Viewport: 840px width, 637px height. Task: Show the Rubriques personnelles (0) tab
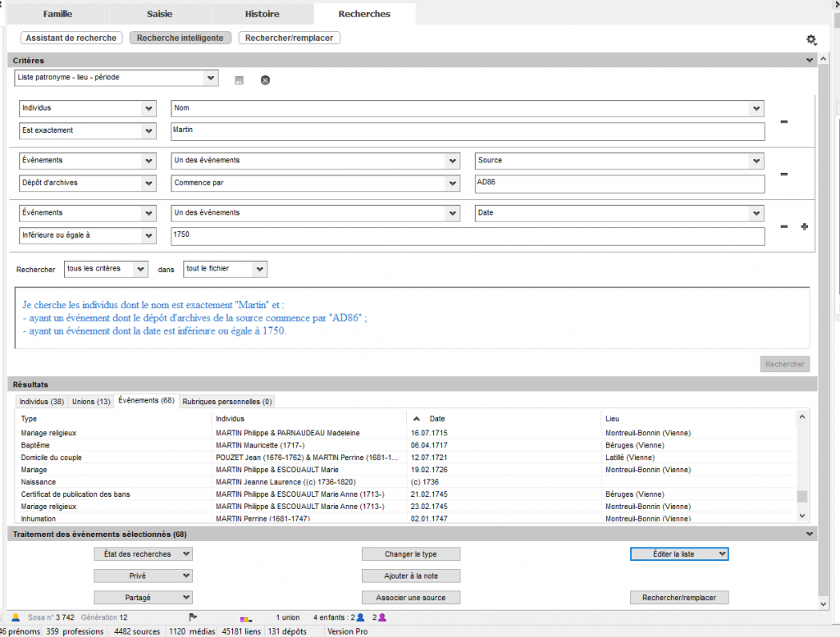(x=227, y=402)
